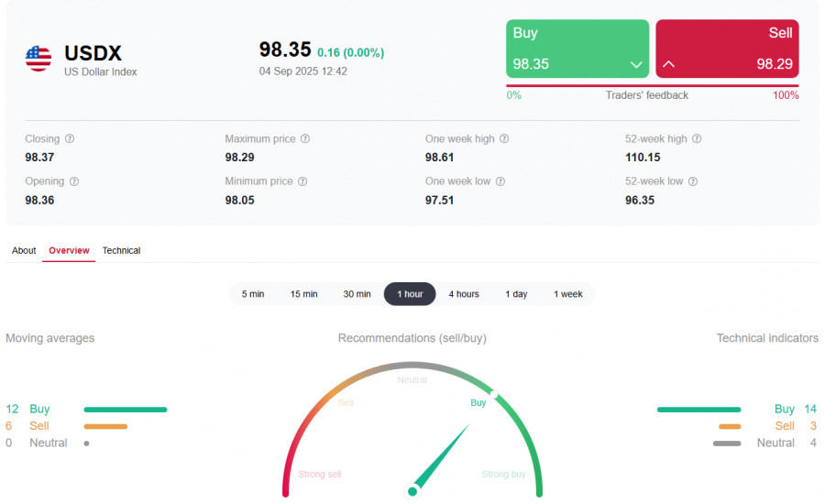
Task: Open the Opening help question mark icon
Action: click(74, 181)
